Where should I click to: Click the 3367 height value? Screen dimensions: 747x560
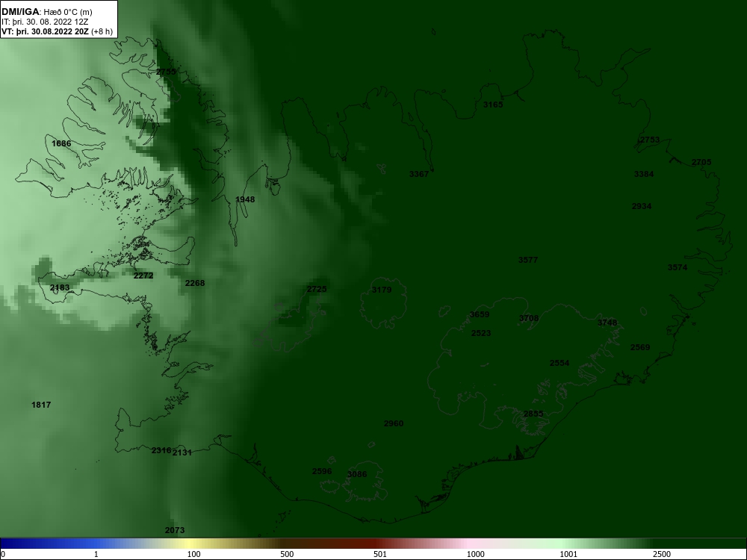419,174
